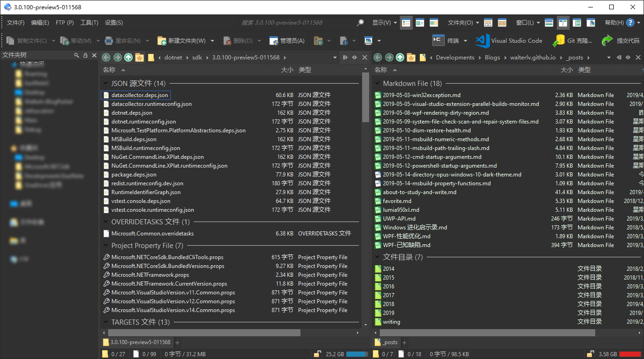Launch Visual Studio Code from the toolbar
Viewport: 644px width, 359px height.
coord(509,40)
